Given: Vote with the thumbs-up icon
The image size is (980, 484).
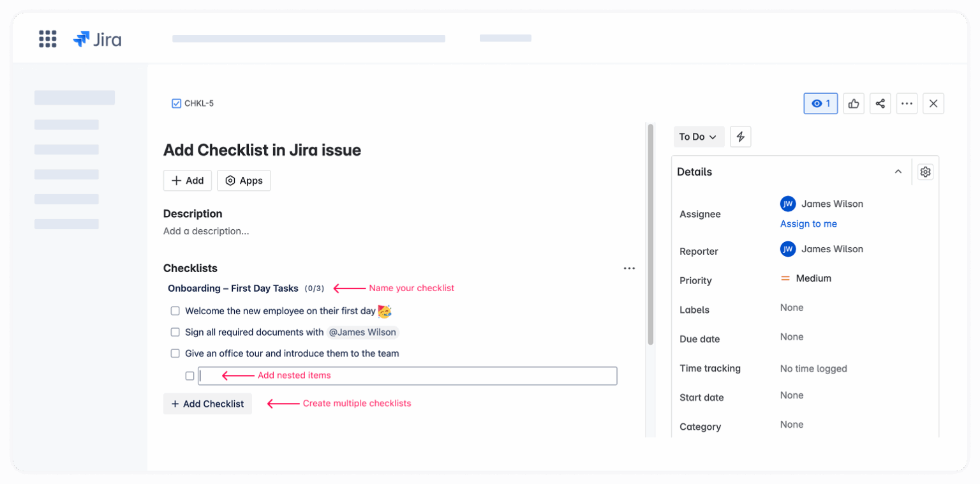Looking at the screenshot, I should pyautogui.click(x=854, y=103).
